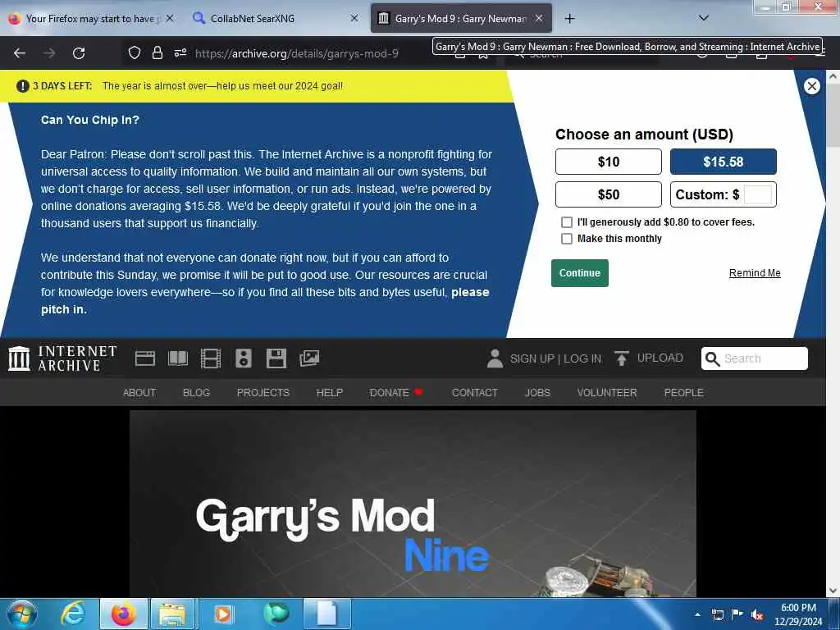Go back using the browser back arrow

[x=20, y=53]
